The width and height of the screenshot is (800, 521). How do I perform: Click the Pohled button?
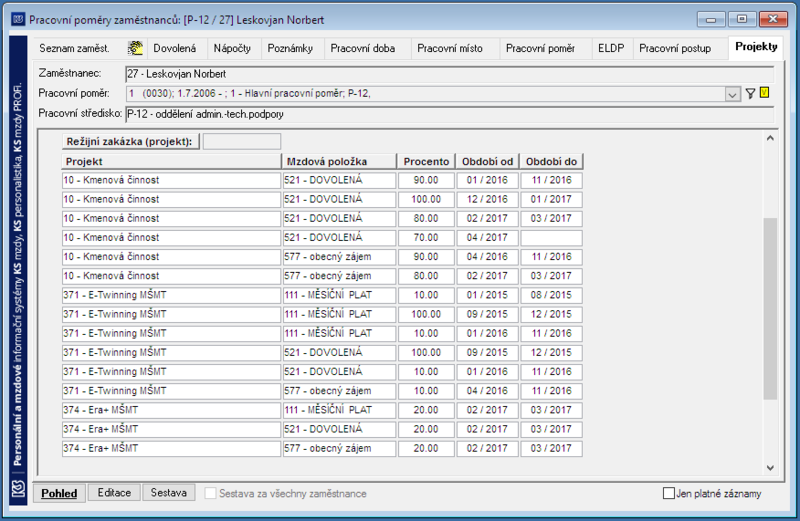coord(59,493)
